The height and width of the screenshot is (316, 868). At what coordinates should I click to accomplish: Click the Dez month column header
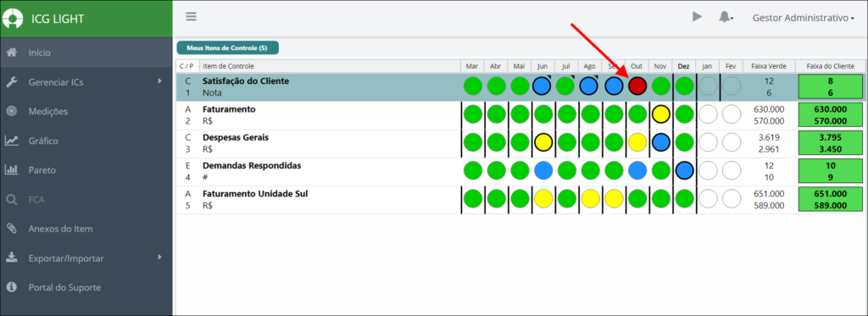click(684, 66)
